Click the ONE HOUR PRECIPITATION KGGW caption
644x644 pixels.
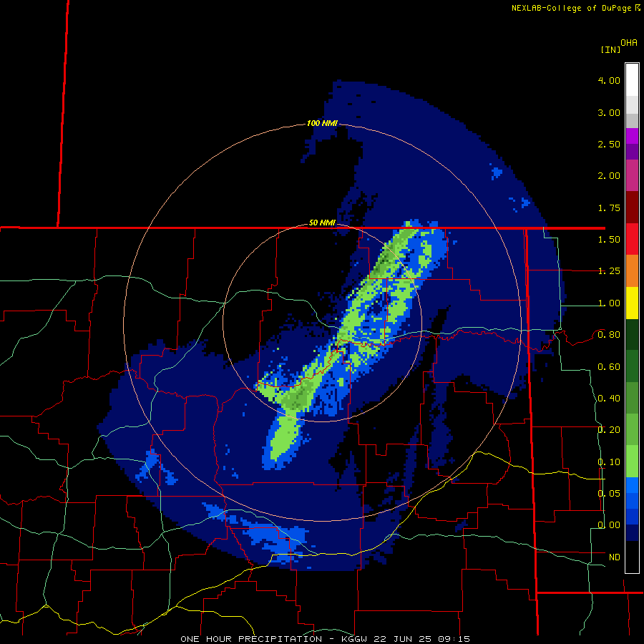point(325,639)
